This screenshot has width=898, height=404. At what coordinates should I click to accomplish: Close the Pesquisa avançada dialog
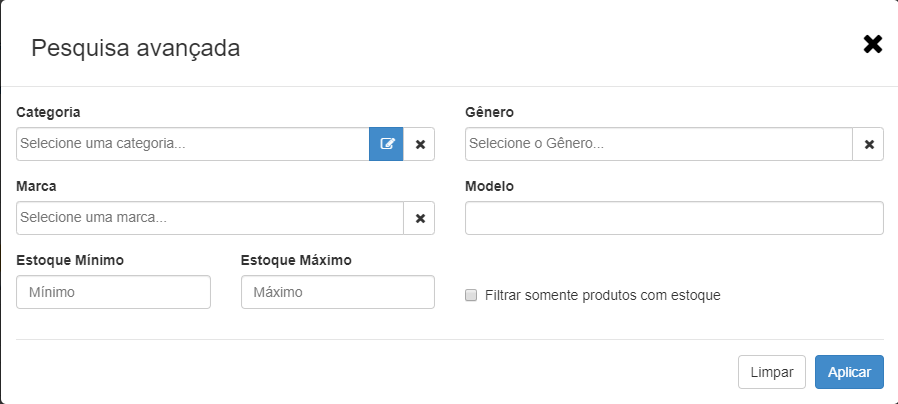pyautogui.click(x=873, y=45)
